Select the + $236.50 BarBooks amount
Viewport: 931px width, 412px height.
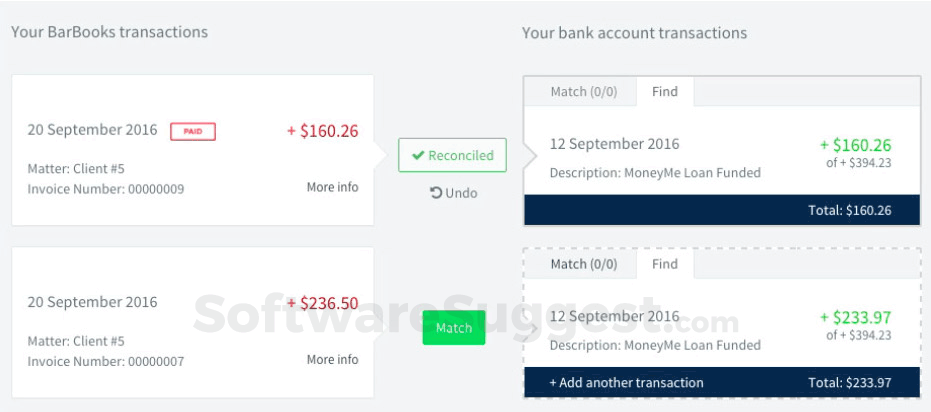(322, 303)
